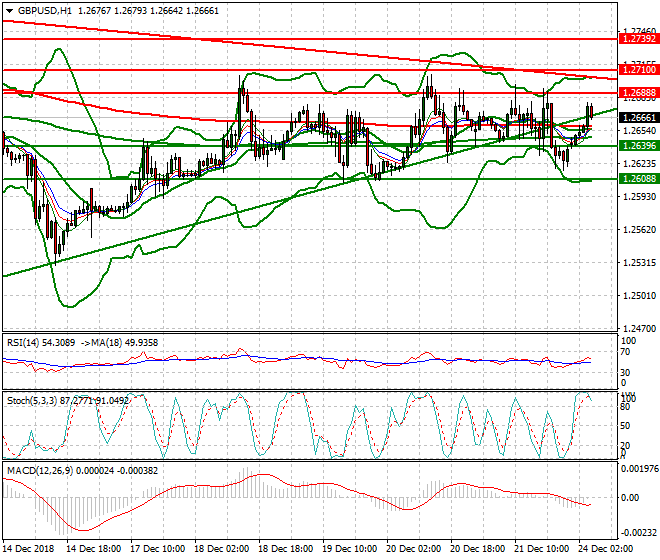Click the MACD scale value 0.001976
660x560 pixels.
pos(640,469)
